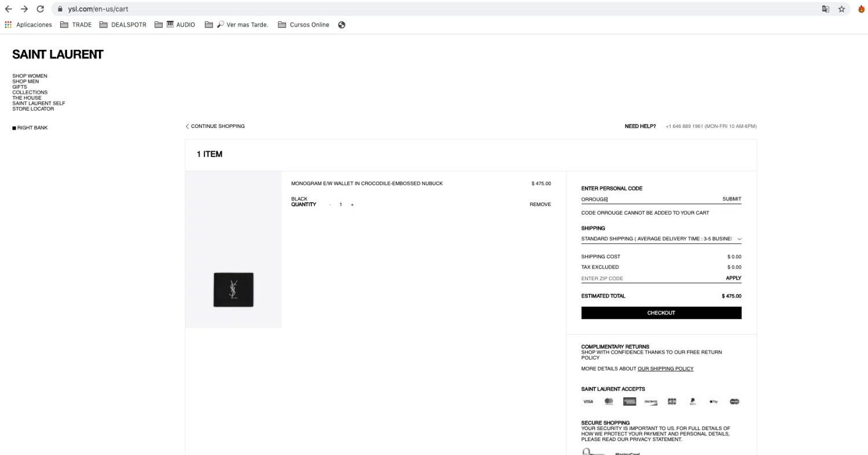Click the globe bookmark icon

pos(341,25)
